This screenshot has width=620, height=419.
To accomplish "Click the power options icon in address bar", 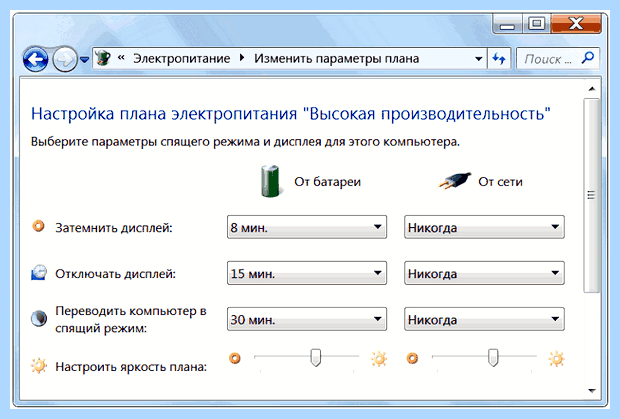I will pos(103,59).
